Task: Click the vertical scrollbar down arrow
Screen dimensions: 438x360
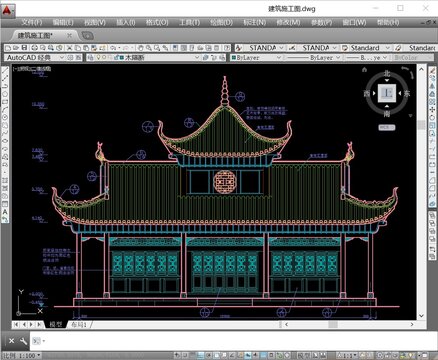Action: click(x=421, y=315)
